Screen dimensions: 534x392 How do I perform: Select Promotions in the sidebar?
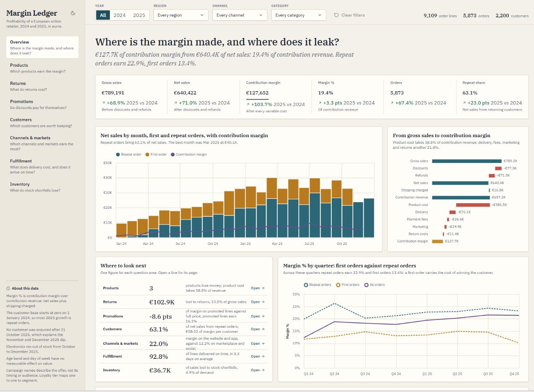click(x=42, y=104)
